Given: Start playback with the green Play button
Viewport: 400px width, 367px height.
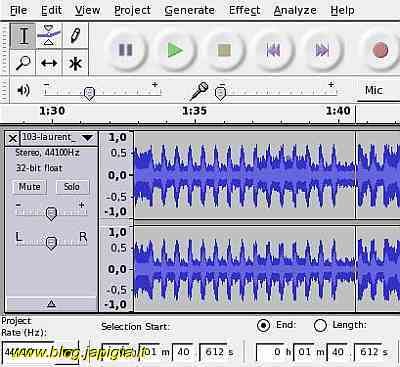Looking at the screenshot, I should pos(175,50).
